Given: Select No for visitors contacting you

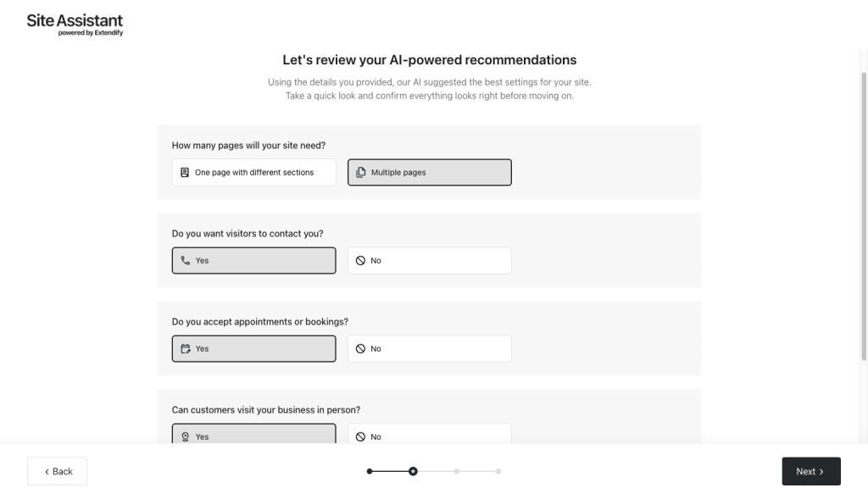Looking at the screenshot, I should [429, 261].
